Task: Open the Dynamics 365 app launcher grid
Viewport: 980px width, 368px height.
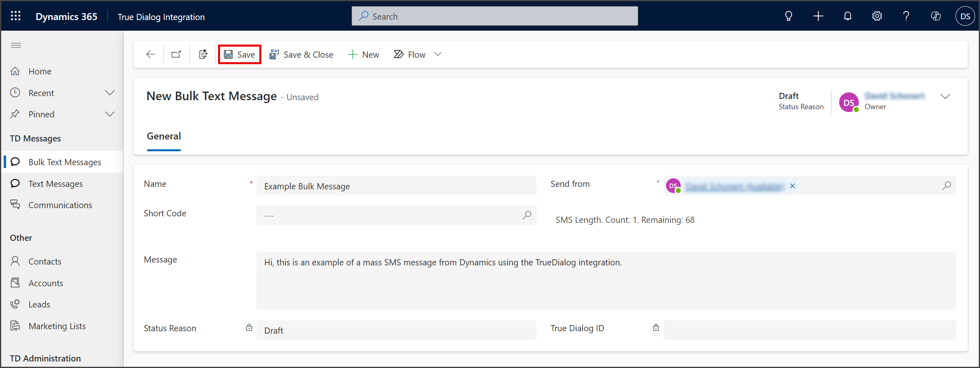Action: click(x=16, y=16)
